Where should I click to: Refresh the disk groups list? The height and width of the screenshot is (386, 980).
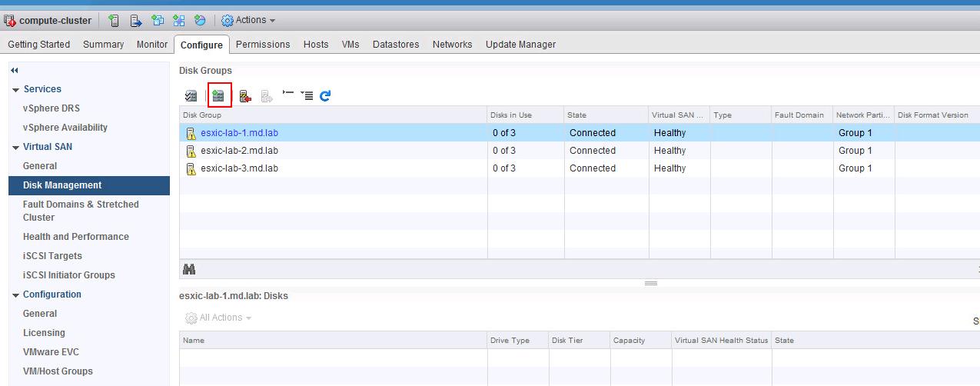tap(325, 95)
